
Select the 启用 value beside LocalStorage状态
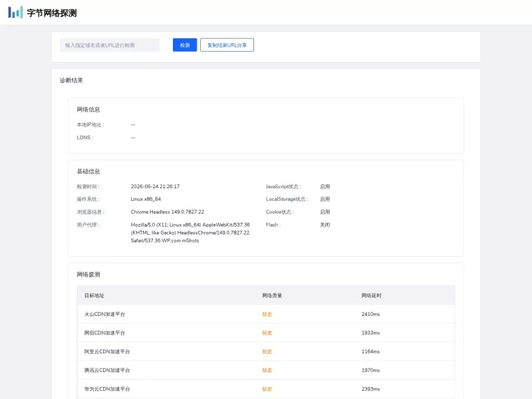[x=325, y=199]
